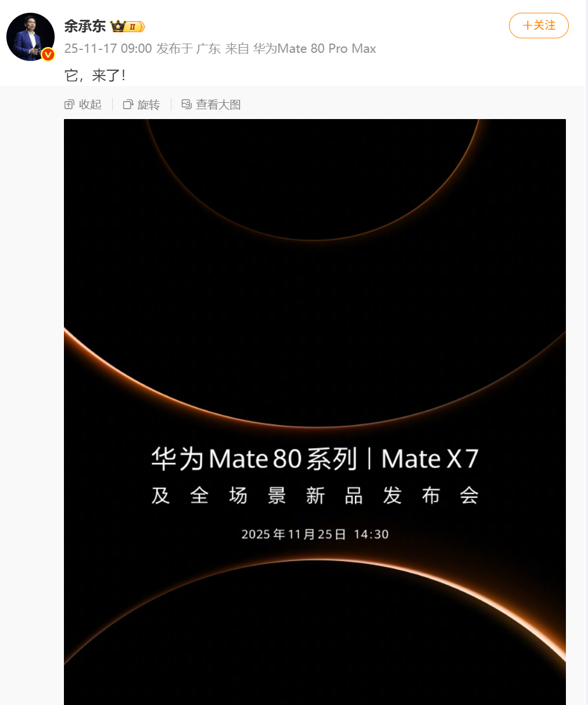Click the orange verified V badge
Viewport: 588px width, 705px height.
(x=48, y=54)
